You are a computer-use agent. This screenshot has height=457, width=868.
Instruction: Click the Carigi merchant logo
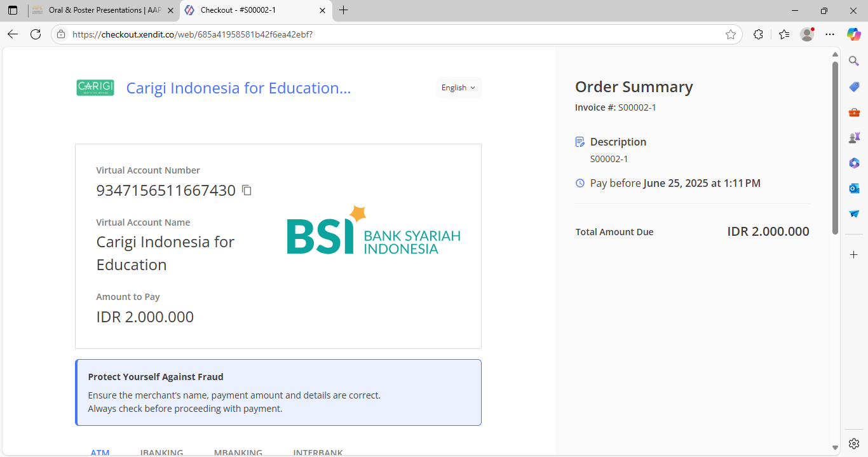(x=95, y=88)
